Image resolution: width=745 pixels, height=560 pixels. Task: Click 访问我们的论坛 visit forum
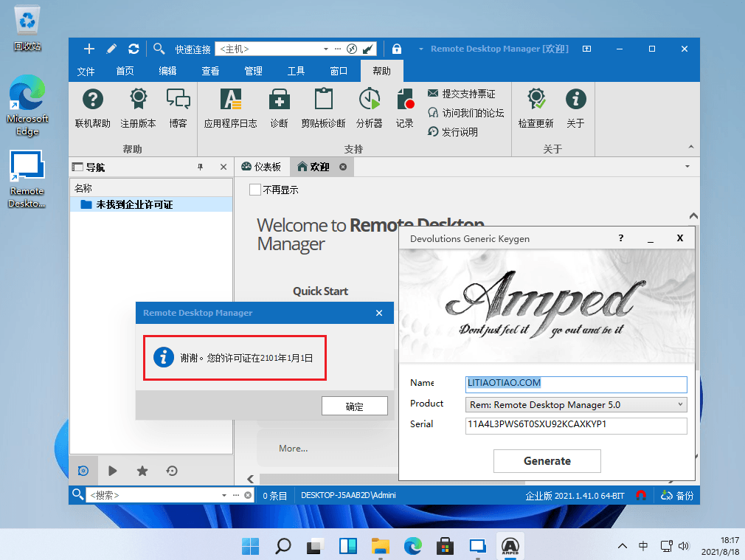466,113
